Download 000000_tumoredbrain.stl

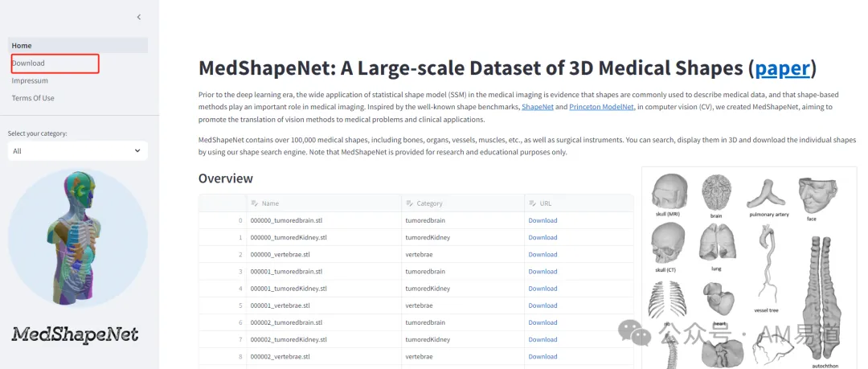tap(542, 220)
